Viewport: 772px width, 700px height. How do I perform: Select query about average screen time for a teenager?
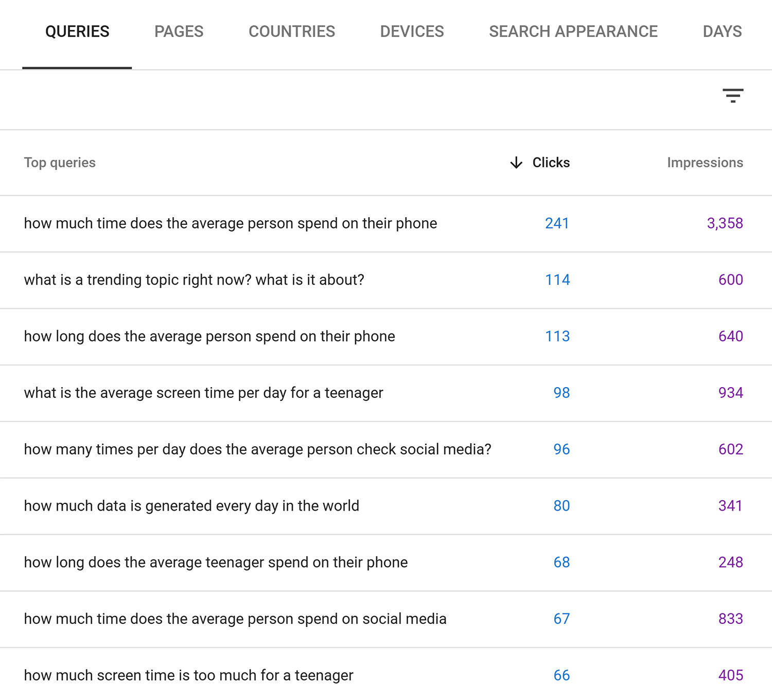[204, 393]
